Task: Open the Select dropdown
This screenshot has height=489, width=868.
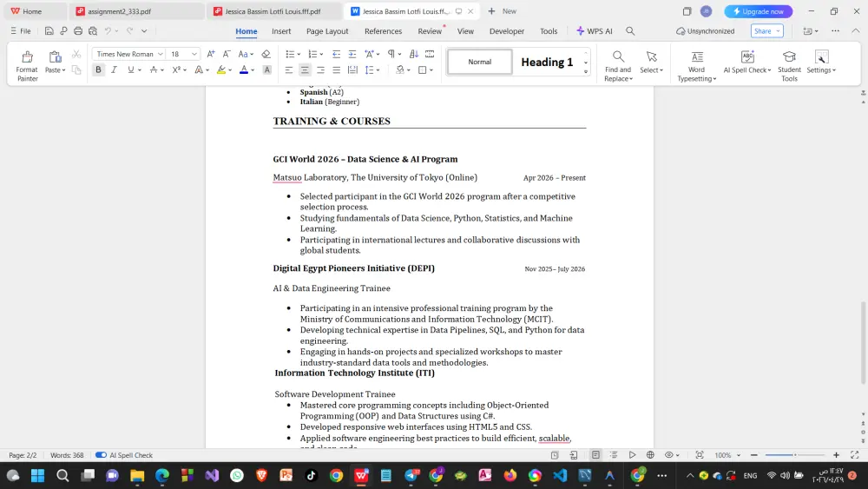Action: (652, 61)
